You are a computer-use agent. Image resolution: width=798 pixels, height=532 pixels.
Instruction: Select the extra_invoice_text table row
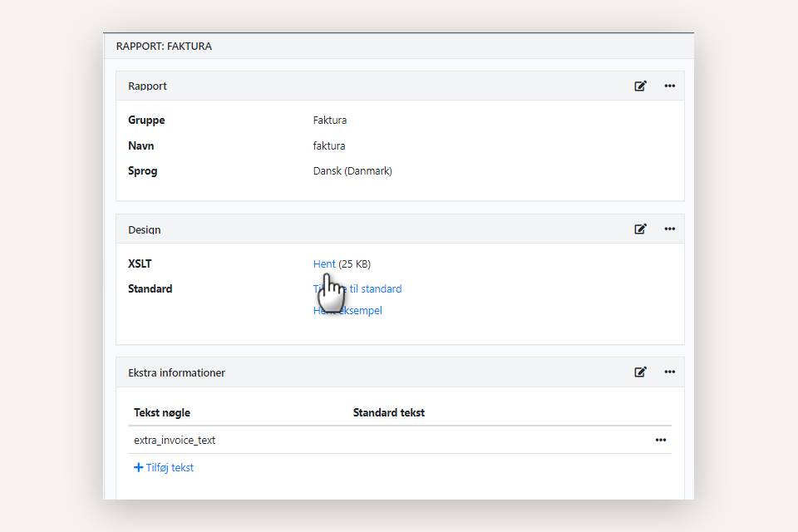[x=175, y=441]
